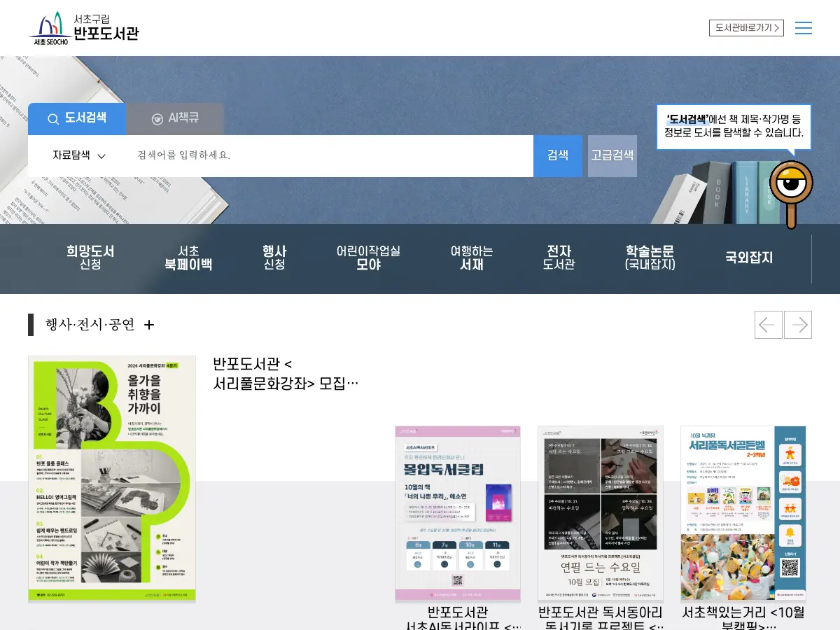Open 행사 신청 menu

tap(274, 258)
